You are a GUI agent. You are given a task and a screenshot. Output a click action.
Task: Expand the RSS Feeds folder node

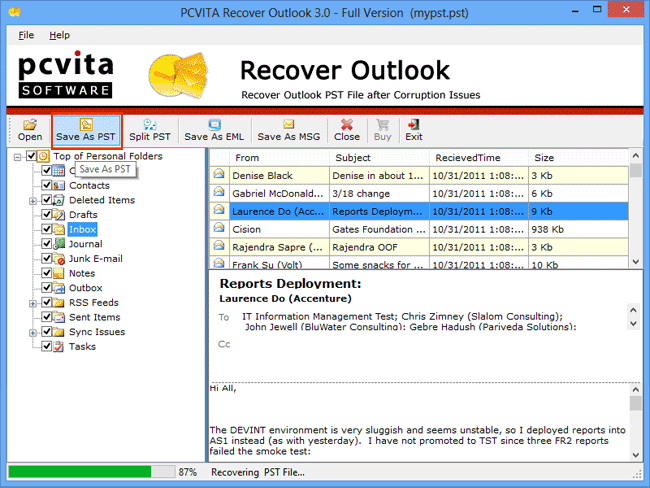coord(32,303)
